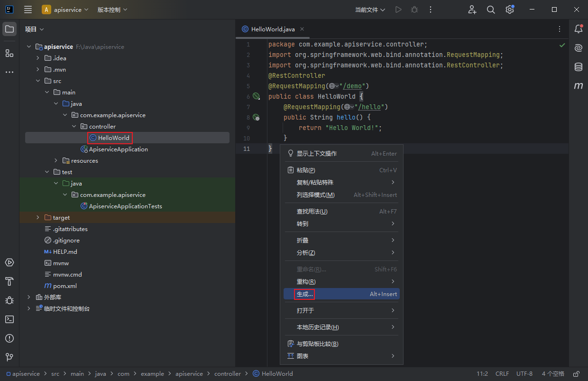Collapse the controller package folder
The height and width of the screenshot is (381, 588).
pyautogui.click(x=74, y=127)
